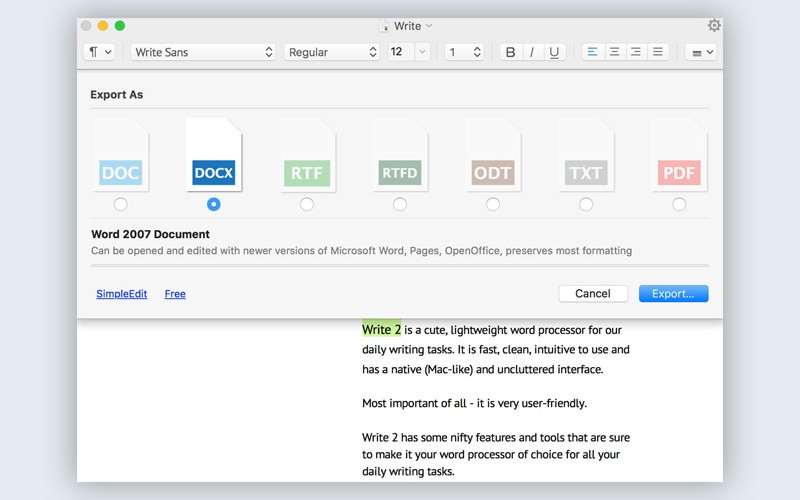Select the DOCX radio button
The width and height of the screenshot is (800, 500).
point(214,204)
